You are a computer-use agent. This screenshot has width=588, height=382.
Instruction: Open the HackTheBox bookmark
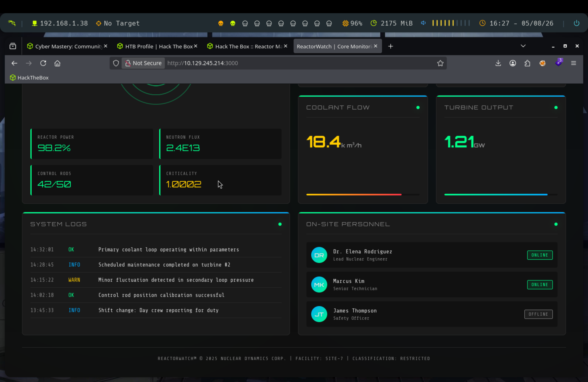point(29,78)
